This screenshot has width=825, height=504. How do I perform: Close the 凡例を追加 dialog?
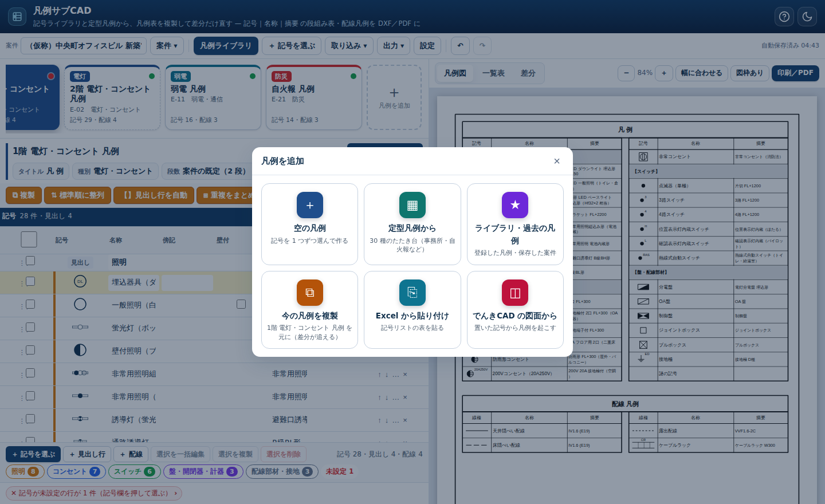[557, 161]
